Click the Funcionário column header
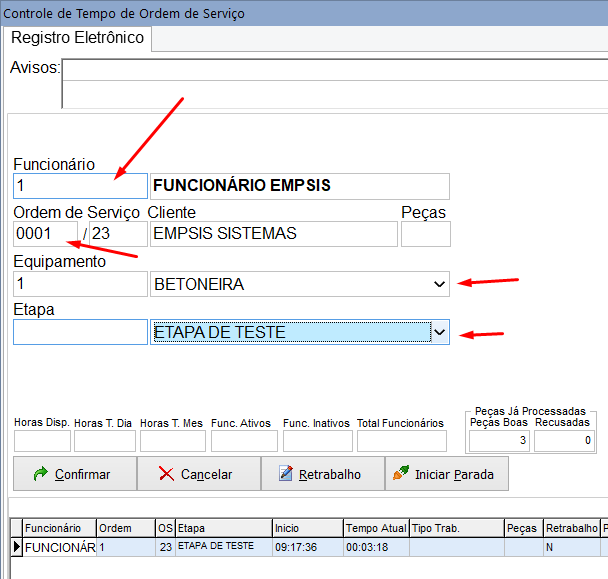 (x=59, y=528)
